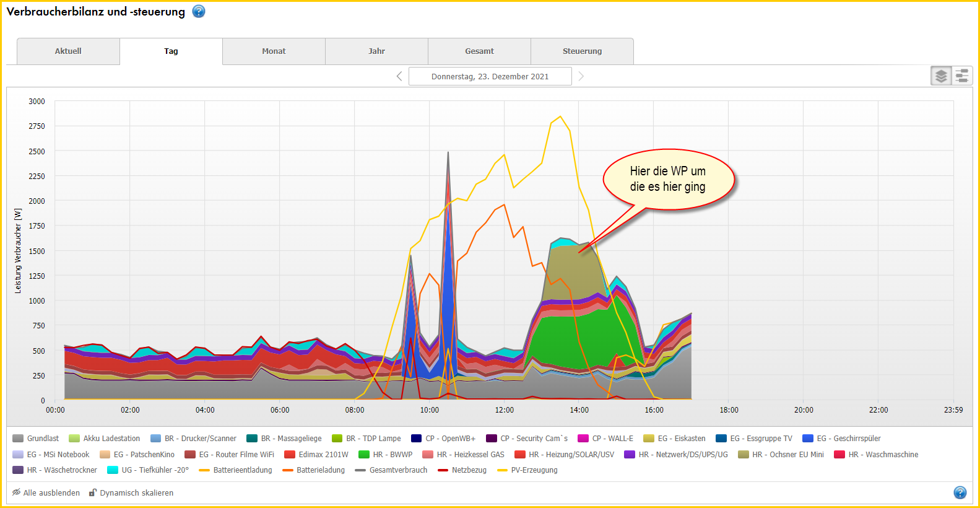Go to next day arrow

click(x=581, y=76)
